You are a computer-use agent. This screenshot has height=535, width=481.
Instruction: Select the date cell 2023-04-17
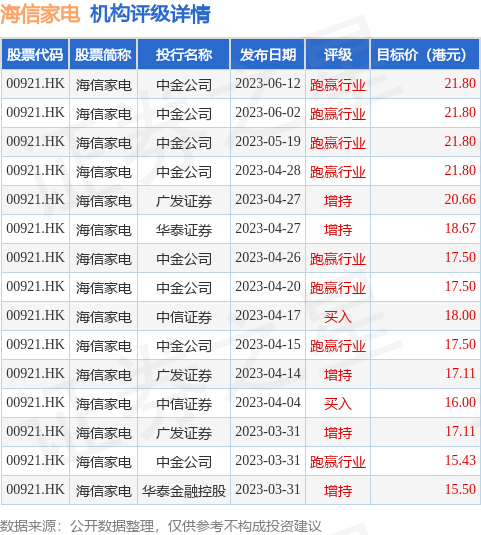pos(268,316)
